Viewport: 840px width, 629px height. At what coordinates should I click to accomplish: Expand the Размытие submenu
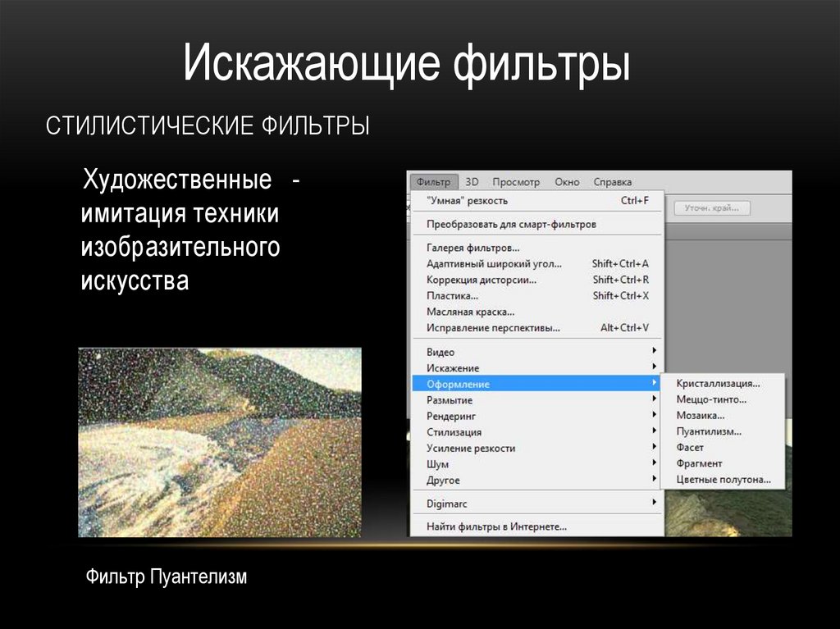[537, 400]
